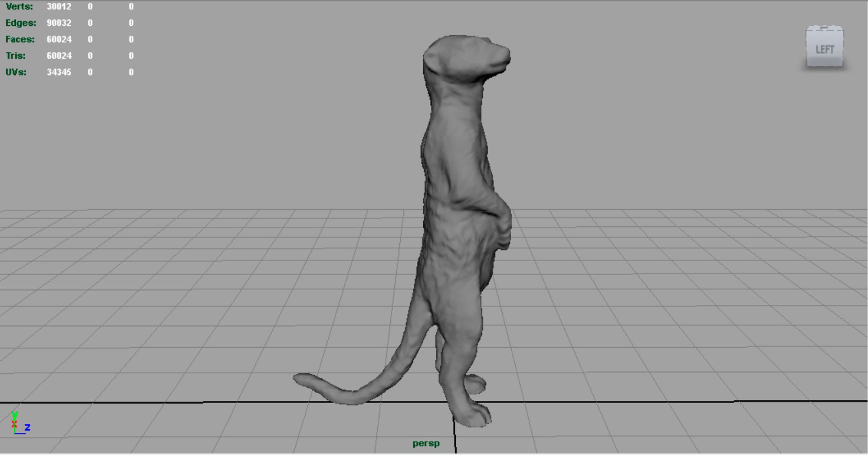Click the thick black grid center line
The height and width of the screenshot is (455, 868).
pos(181,402)
